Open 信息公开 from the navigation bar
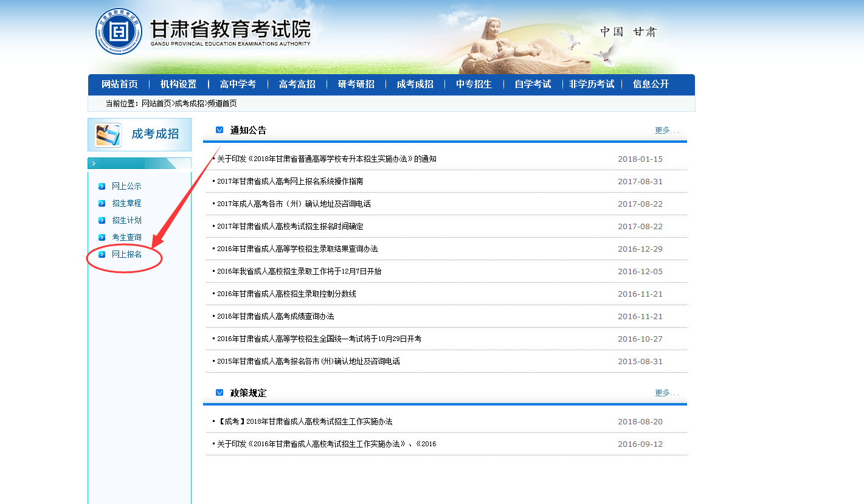Viewport: 864px width, 504px height. 651,85
